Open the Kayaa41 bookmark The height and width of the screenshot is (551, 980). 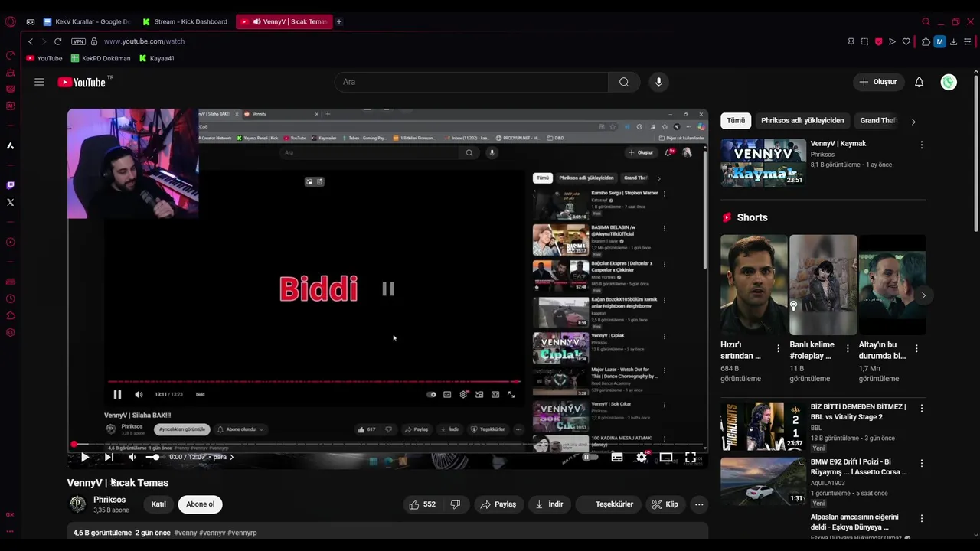pyautogui.click(x=156, y=58)
